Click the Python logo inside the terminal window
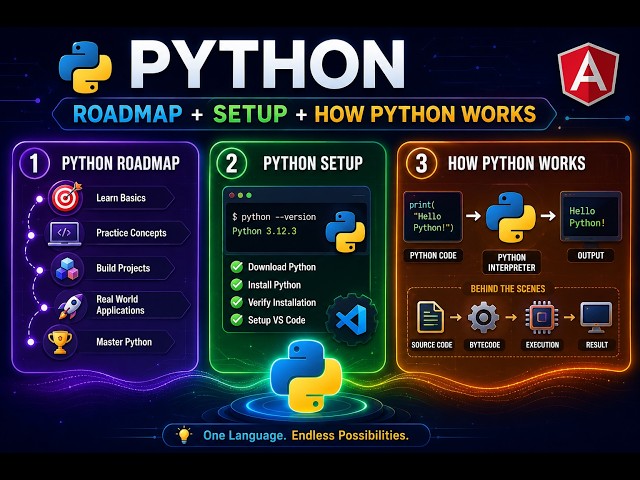 click(345, 231)
